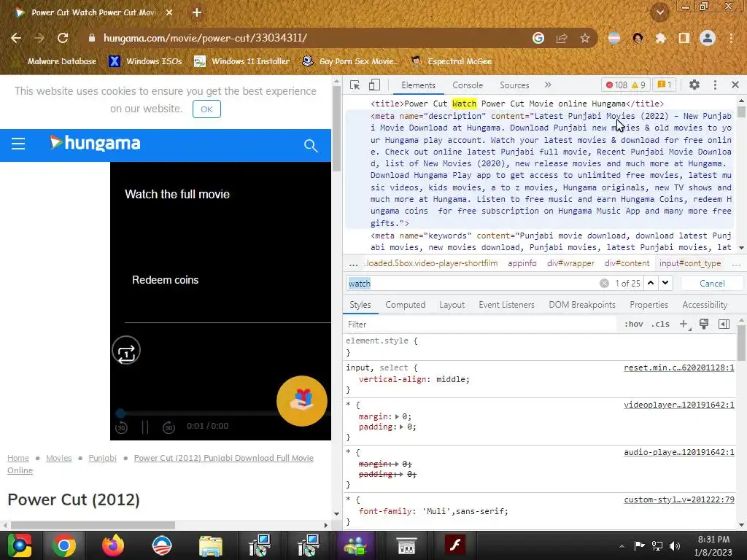Click the styles Filter input field

[x=480, y=324]
